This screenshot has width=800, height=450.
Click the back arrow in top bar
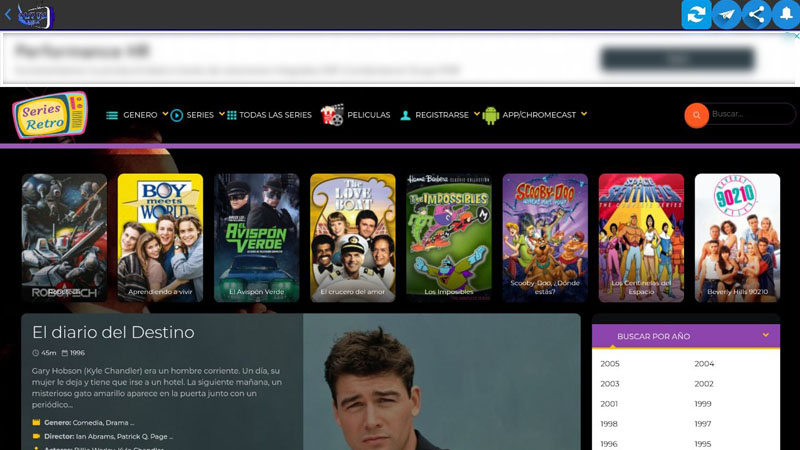point(8,15)
